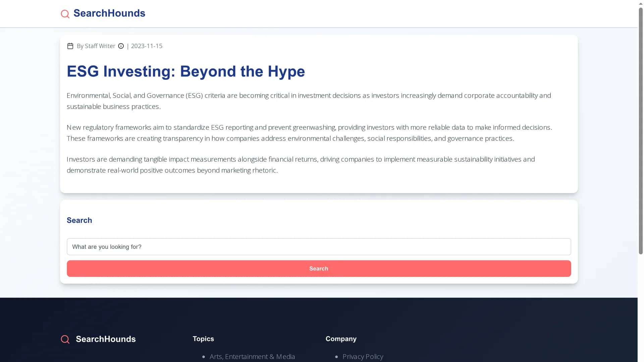Click paragraph starting Investors are demanding tangible
Screen dimensions: 644x362
pyautogui.click(x=301, y=165)
